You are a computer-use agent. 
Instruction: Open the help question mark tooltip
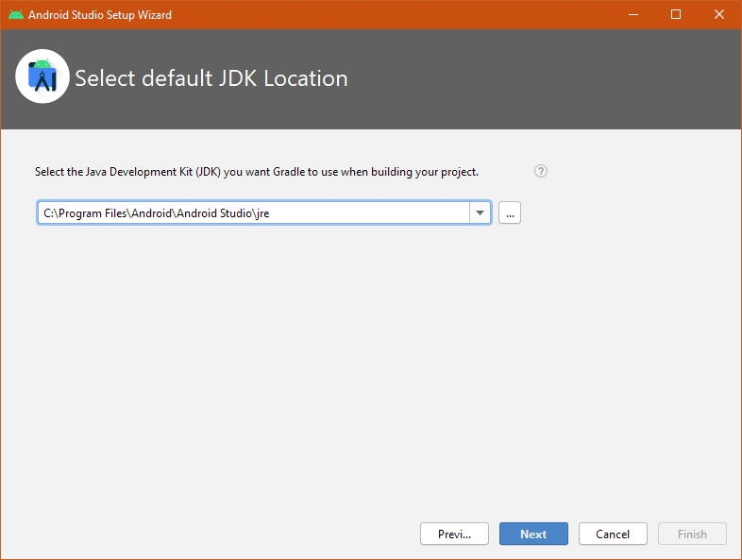click(541, 171)
